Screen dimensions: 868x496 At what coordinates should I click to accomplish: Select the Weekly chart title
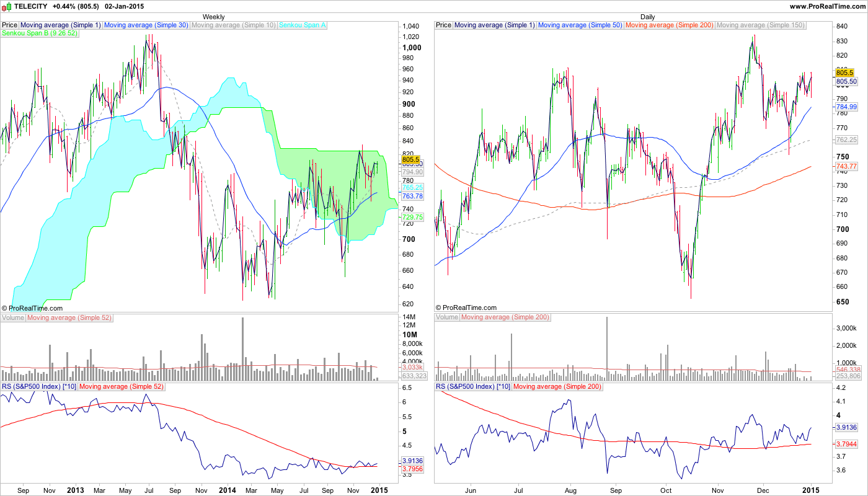click(x=214, y=17)
